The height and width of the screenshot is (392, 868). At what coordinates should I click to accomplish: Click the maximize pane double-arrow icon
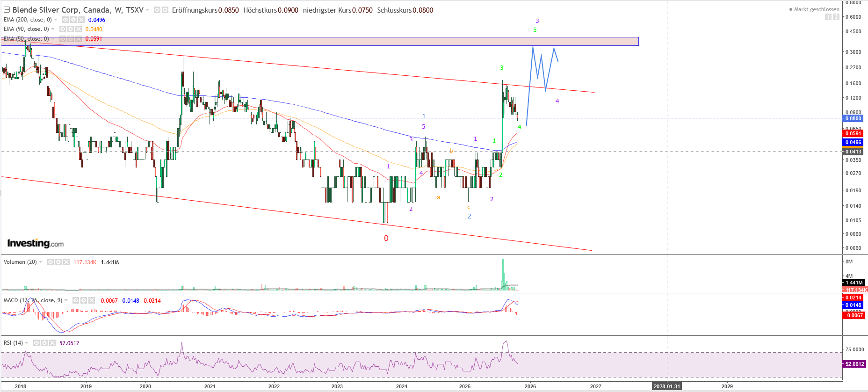coord(836,17)
